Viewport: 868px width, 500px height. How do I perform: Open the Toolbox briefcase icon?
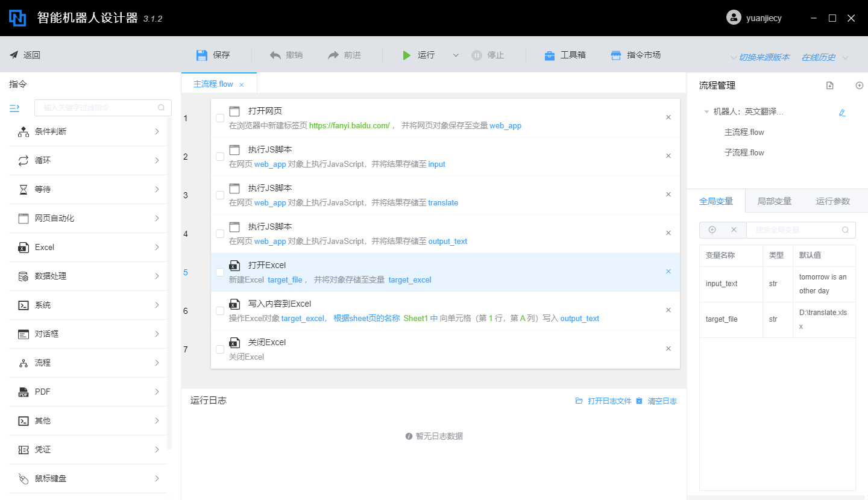549,55
